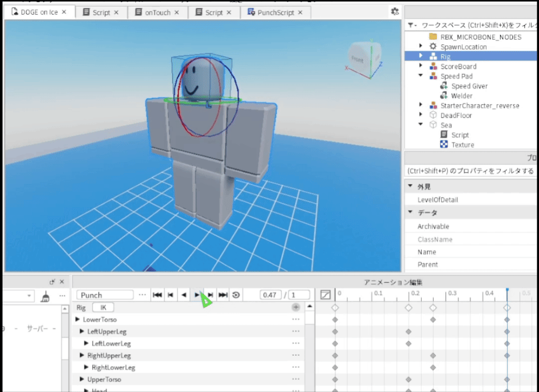Select the RBX_MICROBONE_NODES folder
The image size is (539, 392).
click(x=481, y=37)
